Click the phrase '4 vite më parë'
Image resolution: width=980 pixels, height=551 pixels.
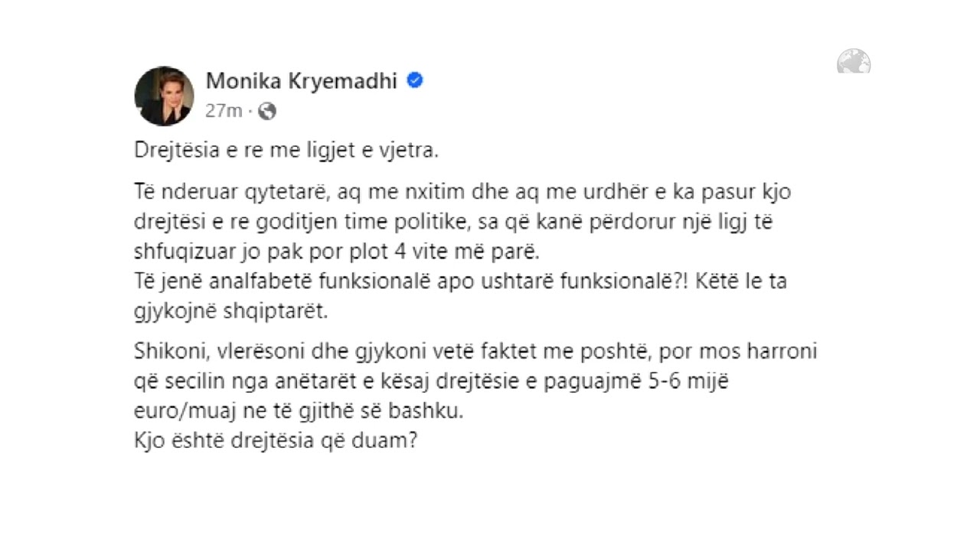point(472,251)
